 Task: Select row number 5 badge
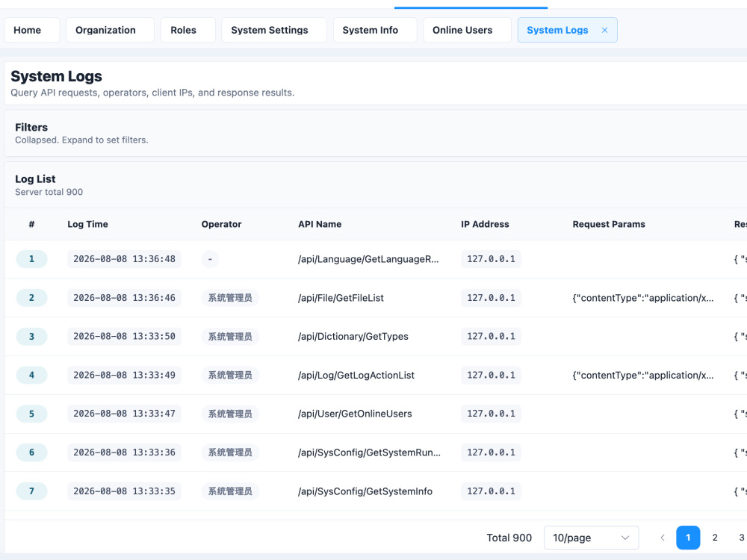[x=31, y=414]
